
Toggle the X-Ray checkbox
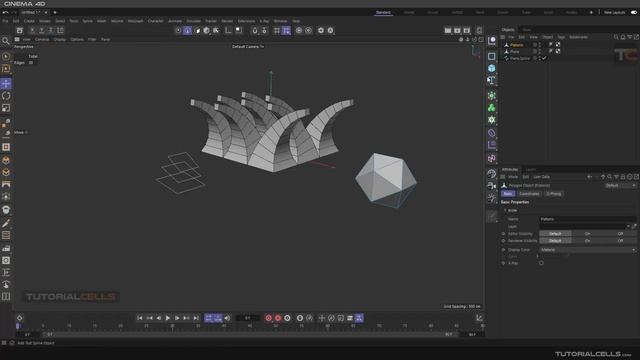point(541,263)
